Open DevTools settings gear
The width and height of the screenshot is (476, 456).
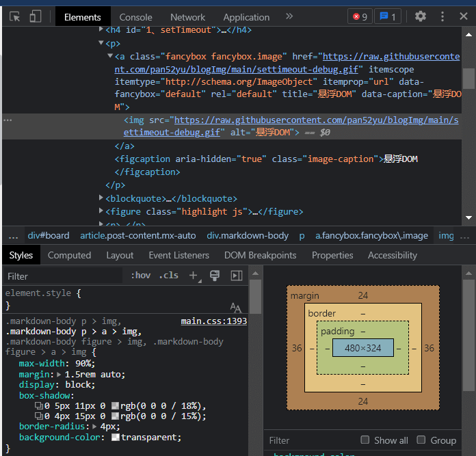coord(421,16)
